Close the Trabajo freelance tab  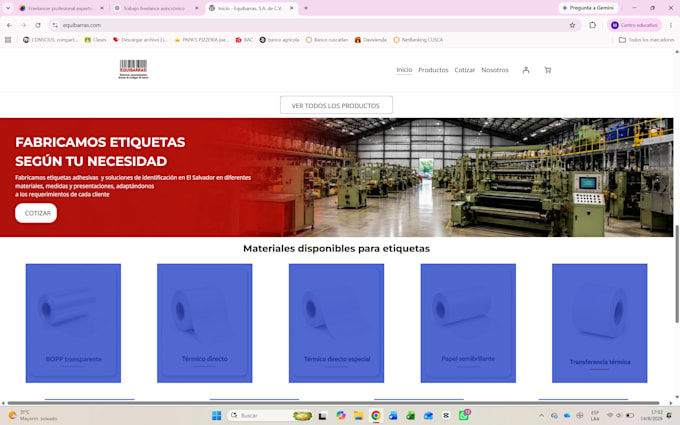pos(196,8)
